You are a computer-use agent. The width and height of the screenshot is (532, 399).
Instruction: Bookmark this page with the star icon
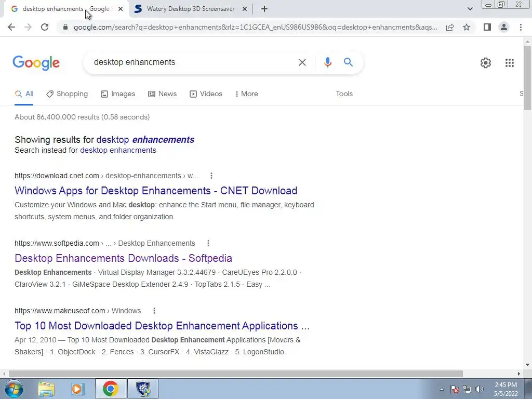(467, 27)
